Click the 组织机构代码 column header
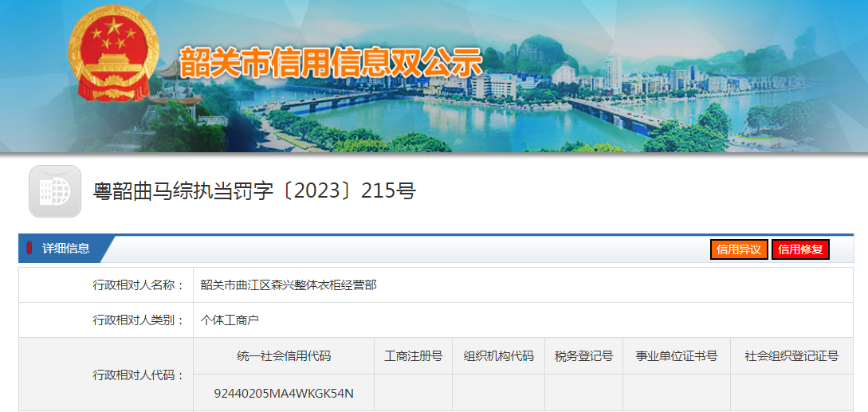This screenshot has width=868, height=412. [x=498, y=356]
